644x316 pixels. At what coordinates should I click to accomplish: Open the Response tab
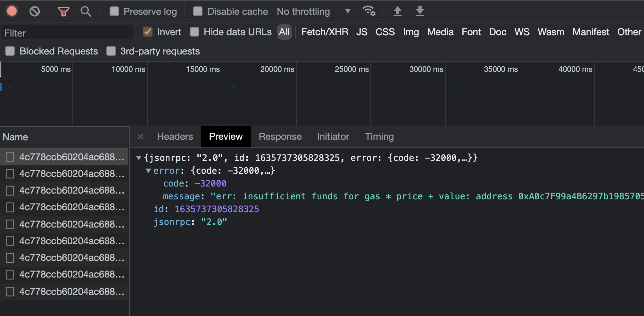point(280,137)
